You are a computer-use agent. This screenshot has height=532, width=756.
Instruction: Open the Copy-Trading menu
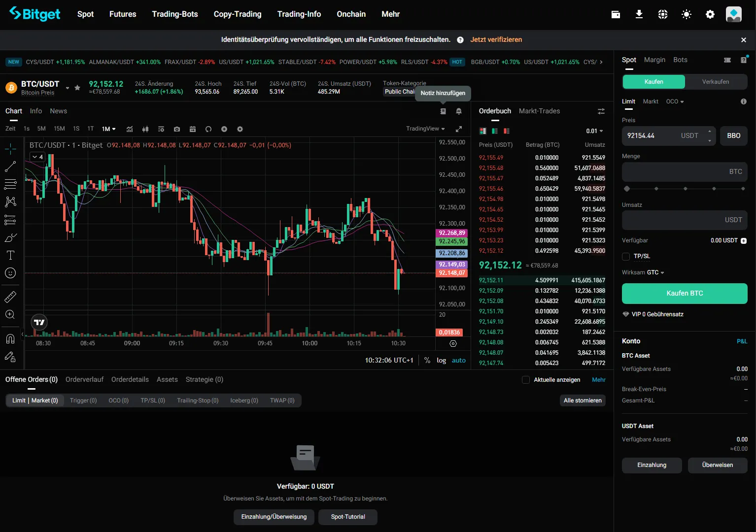tap(238, 14)
